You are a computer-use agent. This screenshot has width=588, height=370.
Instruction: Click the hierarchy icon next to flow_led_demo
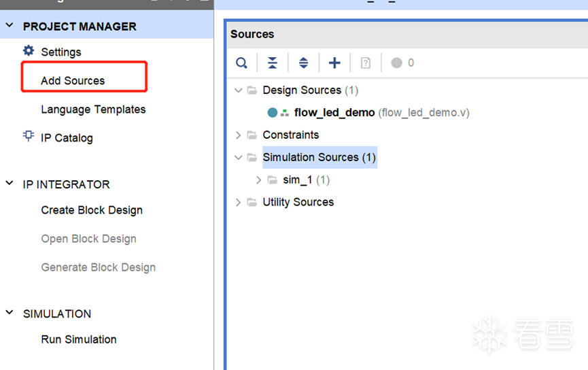(285, 113)
